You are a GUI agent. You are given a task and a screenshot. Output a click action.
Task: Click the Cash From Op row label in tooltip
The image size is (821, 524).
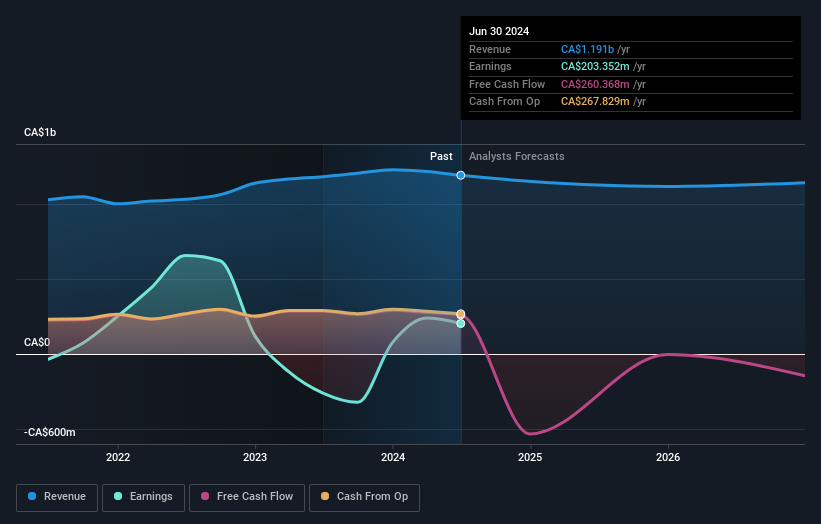(x=504, y=102)
